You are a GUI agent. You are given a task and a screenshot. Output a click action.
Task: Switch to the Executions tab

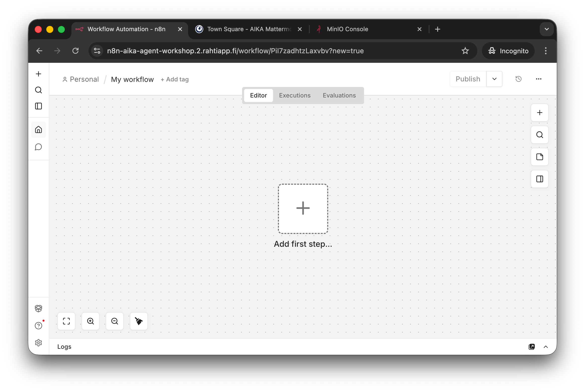(295, 95)
